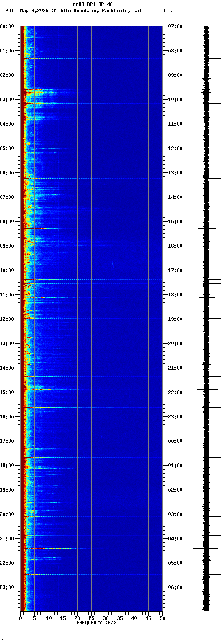Click the 15:00 PDT time label
Image resolution: width=224 pixels, height=644 pixels.
point(7,392)
